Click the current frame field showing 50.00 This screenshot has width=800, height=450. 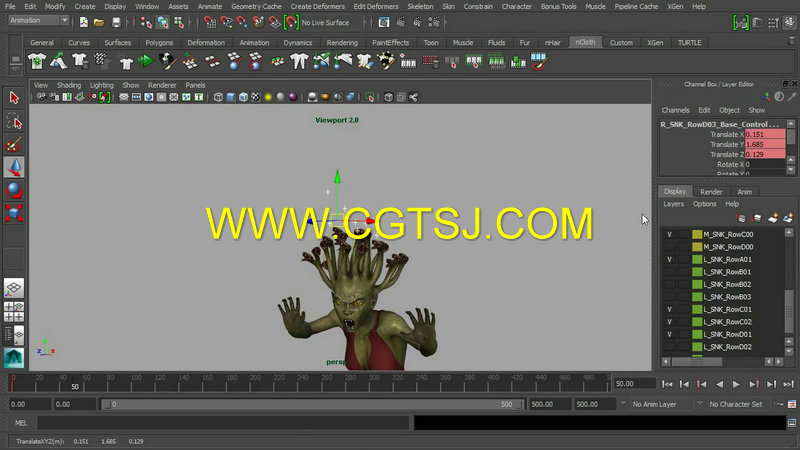click(634, 384)
